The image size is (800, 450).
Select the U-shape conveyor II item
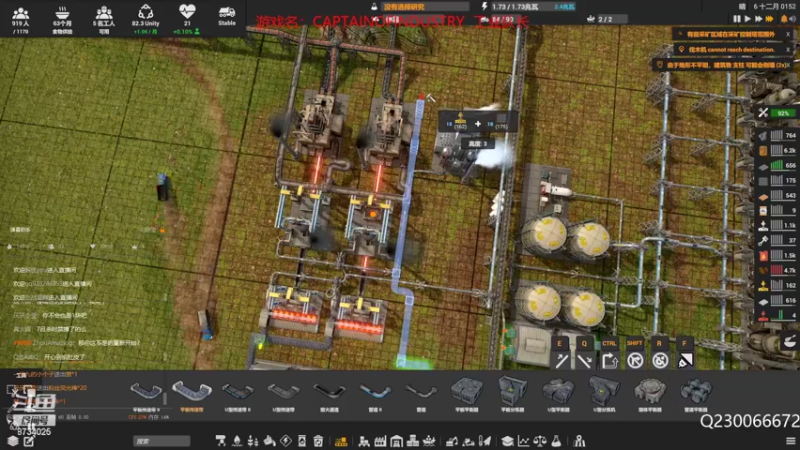click(238, 395)
